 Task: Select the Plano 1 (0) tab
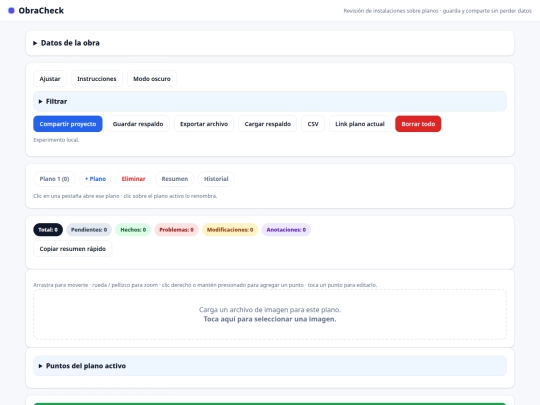[54, 179]
